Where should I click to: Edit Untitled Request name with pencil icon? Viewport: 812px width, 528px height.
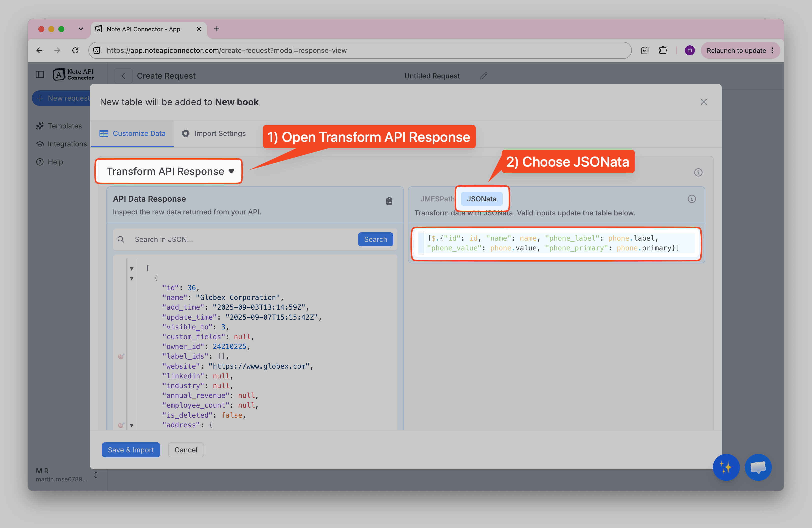click(x=484, y=76)
